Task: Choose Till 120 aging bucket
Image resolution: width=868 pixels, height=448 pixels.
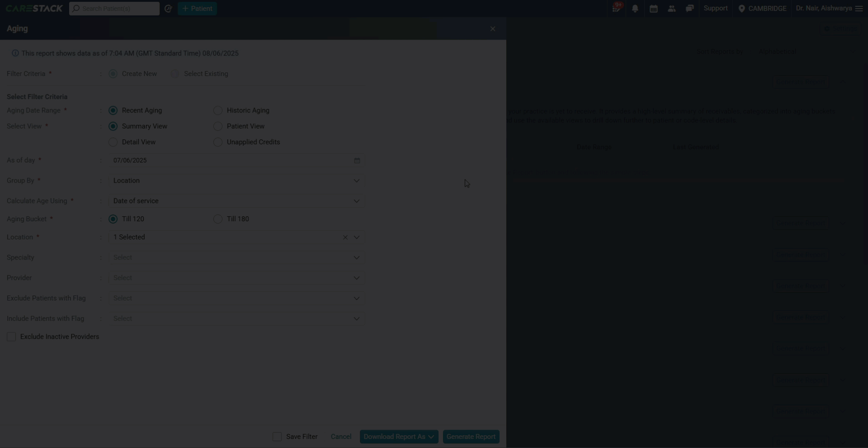Action: [113, 219]
